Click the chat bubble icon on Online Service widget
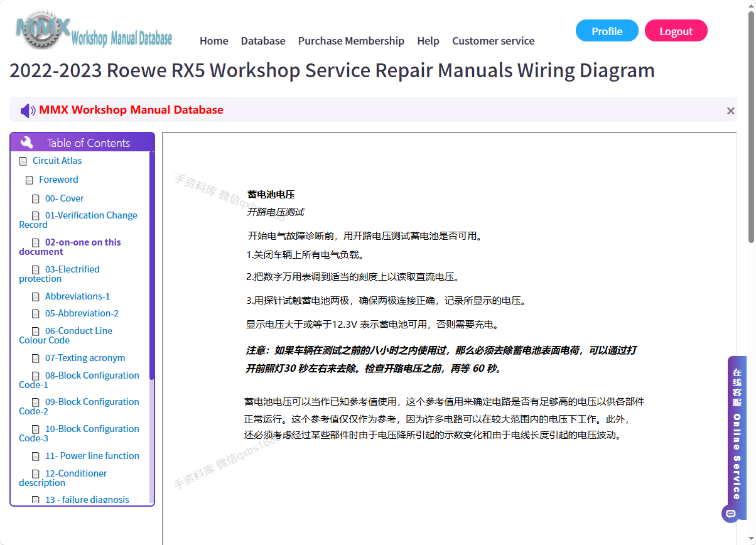 [730, 514]
